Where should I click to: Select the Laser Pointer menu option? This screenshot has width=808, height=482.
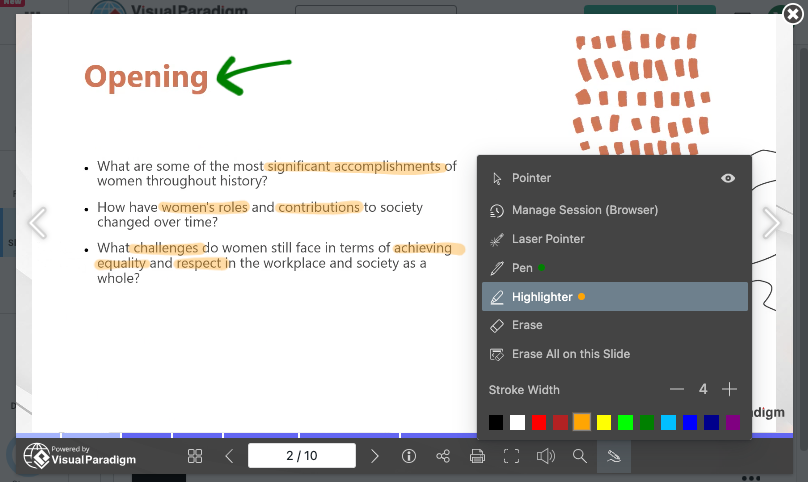[548, 239]
